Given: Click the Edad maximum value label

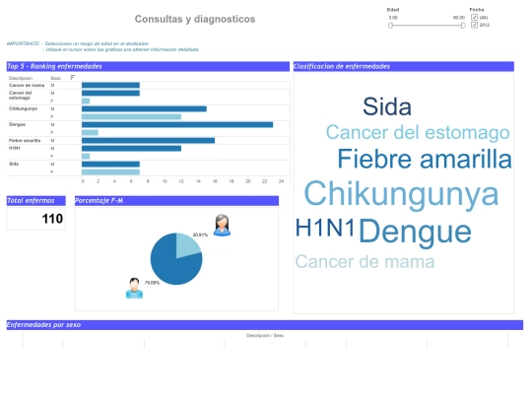Looking at the screenshot, I should point(459,18).
